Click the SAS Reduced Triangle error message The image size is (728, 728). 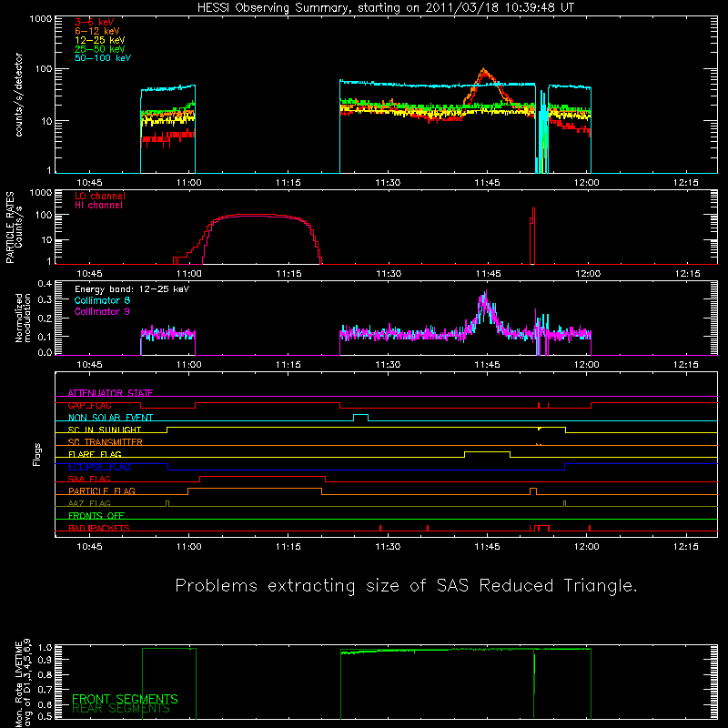pos(406,586)
